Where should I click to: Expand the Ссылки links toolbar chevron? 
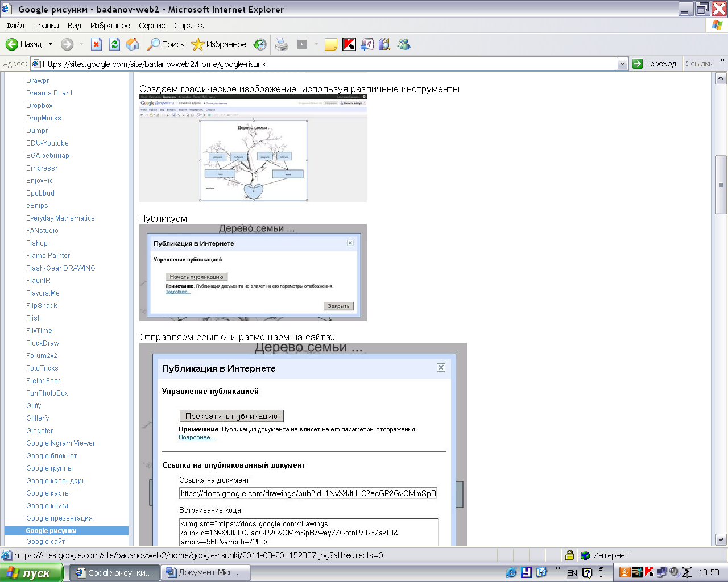click(722, 60)
